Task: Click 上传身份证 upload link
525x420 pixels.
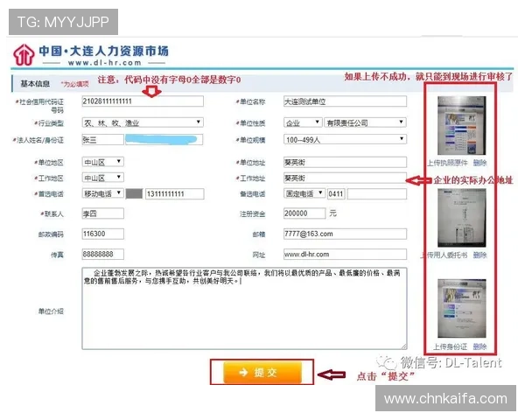Action: (x=451, y=346)
